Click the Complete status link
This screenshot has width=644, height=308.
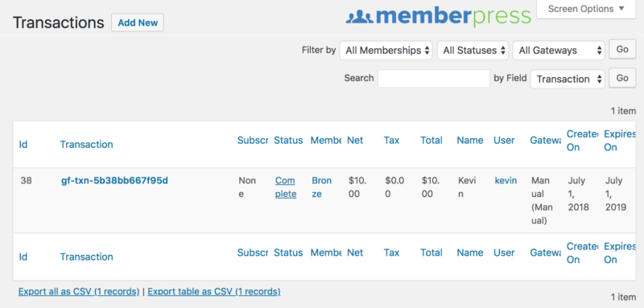[x=286, y=187]
